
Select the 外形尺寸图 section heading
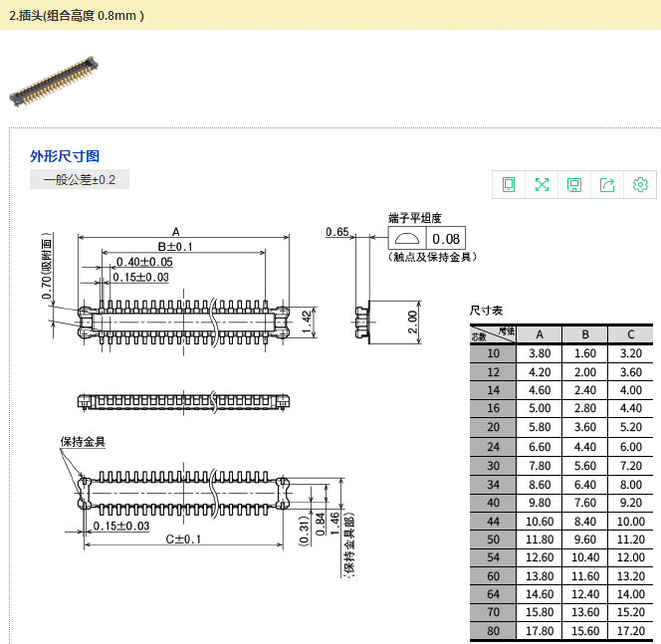[65, 156]
